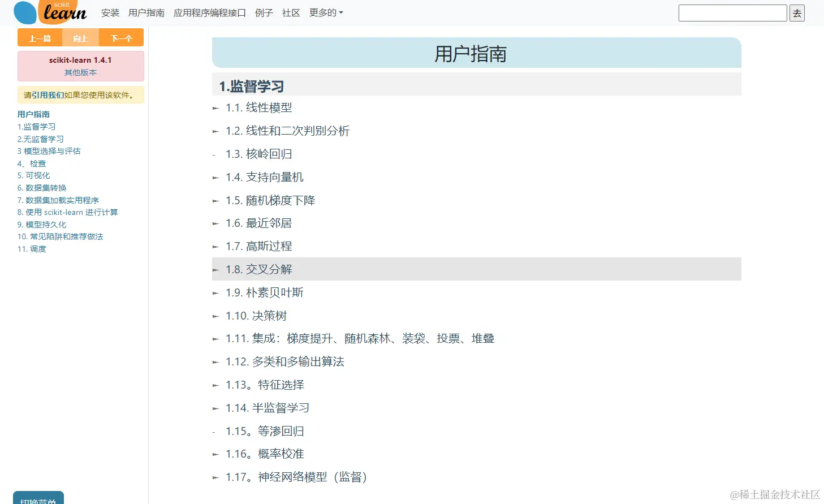Click the 上一篇 button

tap(40, 37)
